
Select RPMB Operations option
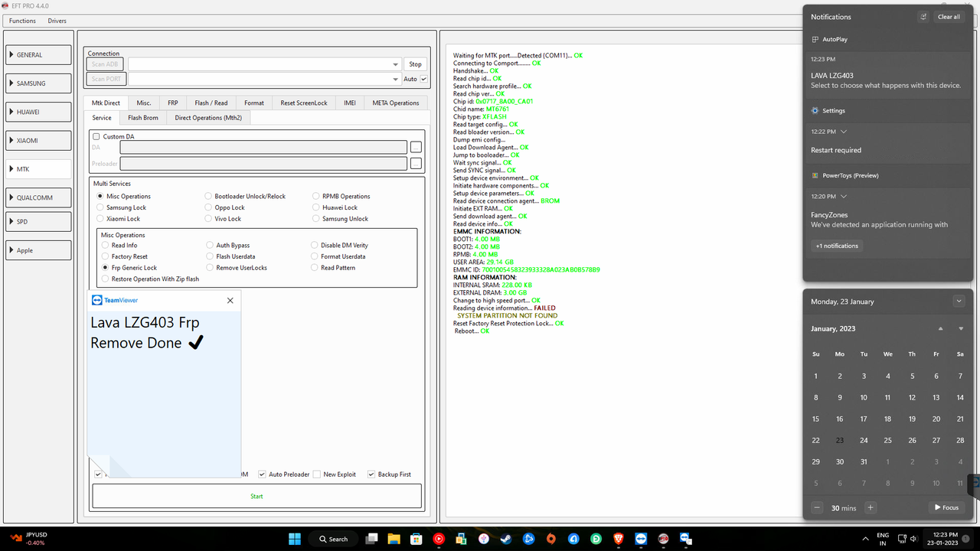click(x=315, y=197)
